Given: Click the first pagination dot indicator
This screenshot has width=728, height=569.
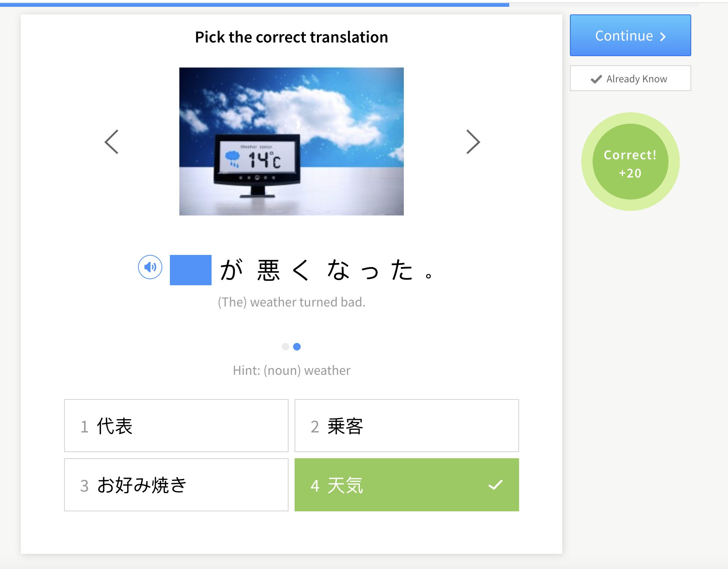Looking at the screenshot, I should click(x=286, y=346).
